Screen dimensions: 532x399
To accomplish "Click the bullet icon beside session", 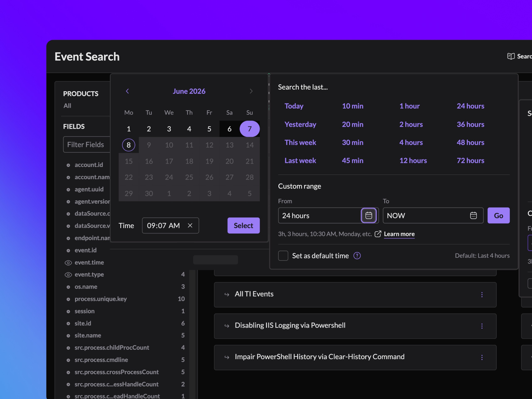I will tap(68, 312).
